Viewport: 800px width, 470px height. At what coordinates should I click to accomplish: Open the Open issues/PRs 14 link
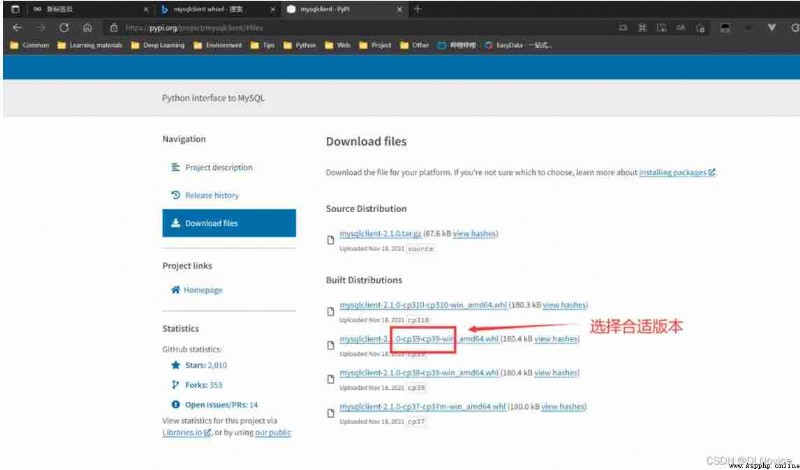coord(215,405)
